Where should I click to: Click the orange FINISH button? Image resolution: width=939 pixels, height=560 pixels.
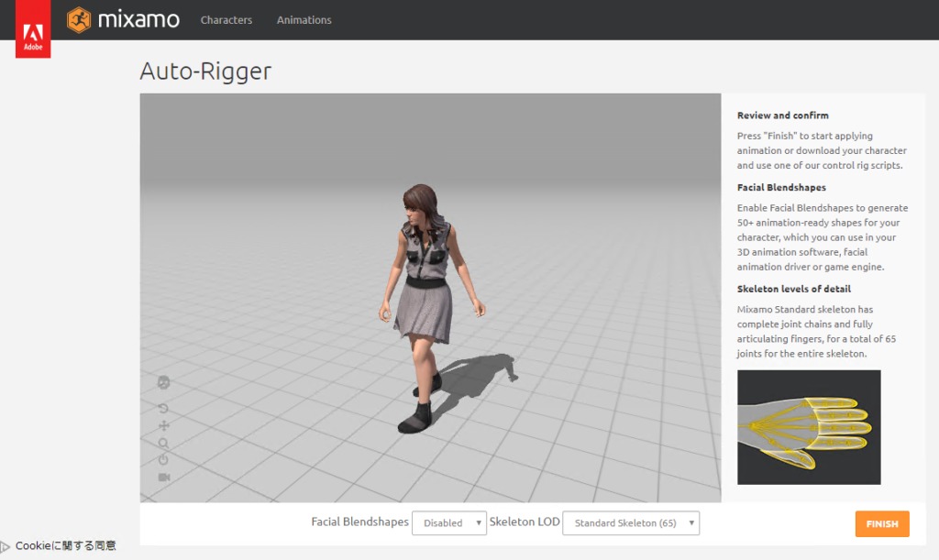coord(882,523)
